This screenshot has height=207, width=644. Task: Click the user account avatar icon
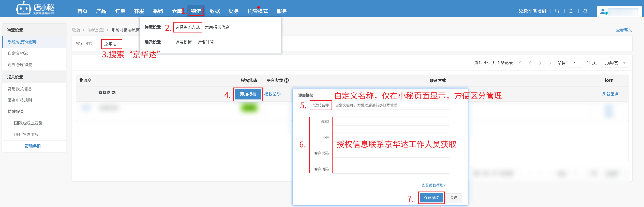click(x=603, y=12)
